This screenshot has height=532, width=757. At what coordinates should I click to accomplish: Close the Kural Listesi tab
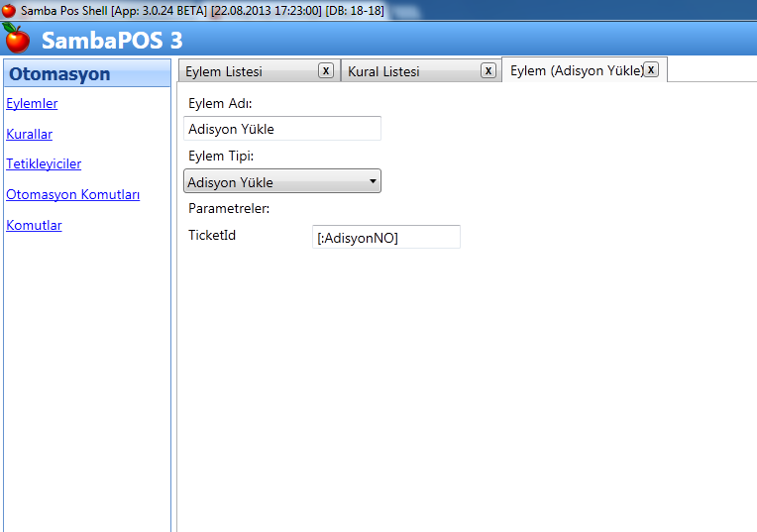click(487, 70)
